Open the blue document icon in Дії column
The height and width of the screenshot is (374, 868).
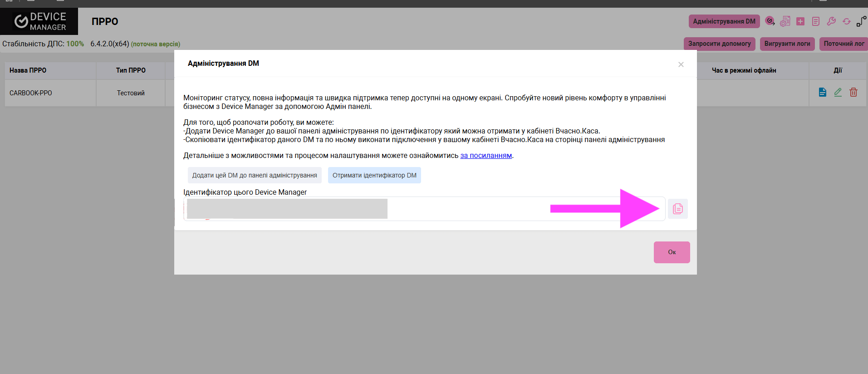tap(822, 93)
